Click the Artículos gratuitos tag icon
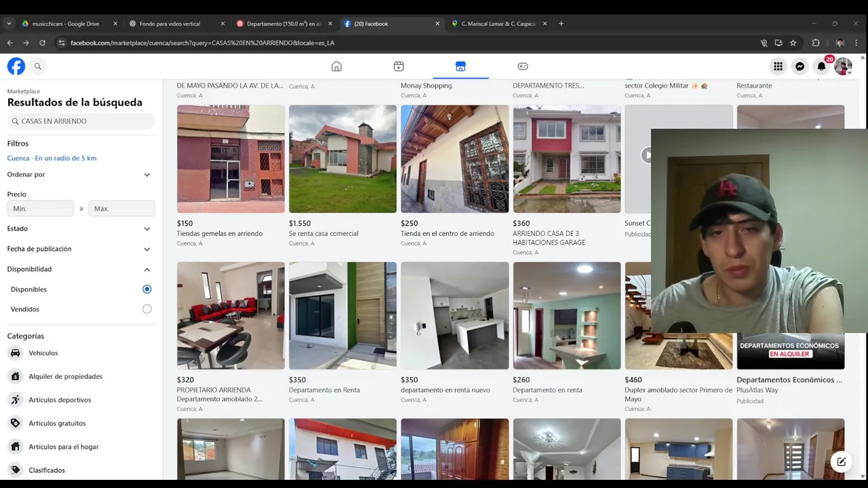Screen dimensions: 868x488 click(x=15, y=423)
